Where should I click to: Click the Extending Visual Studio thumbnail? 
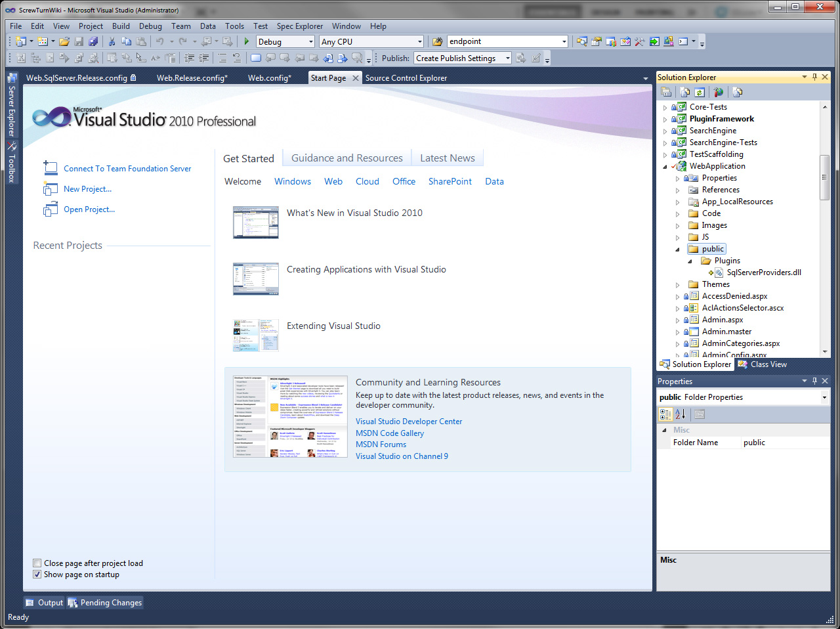pyautogui.click(x=256, y=335)
